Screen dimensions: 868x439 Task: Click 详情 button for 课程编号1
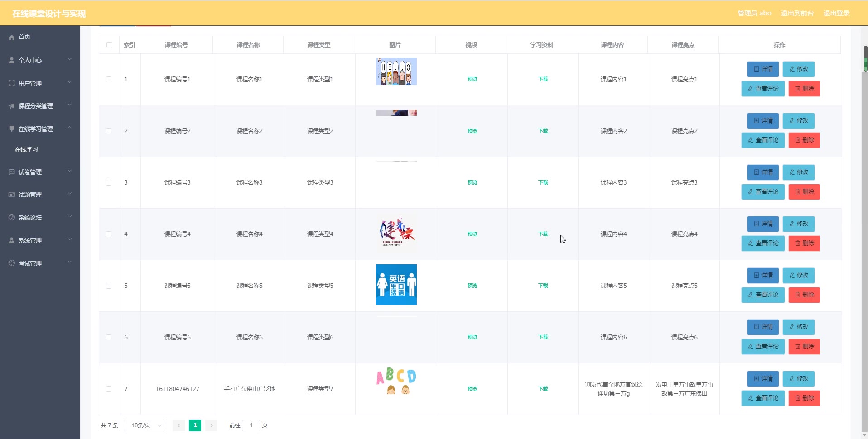click(x=763, y=69)
